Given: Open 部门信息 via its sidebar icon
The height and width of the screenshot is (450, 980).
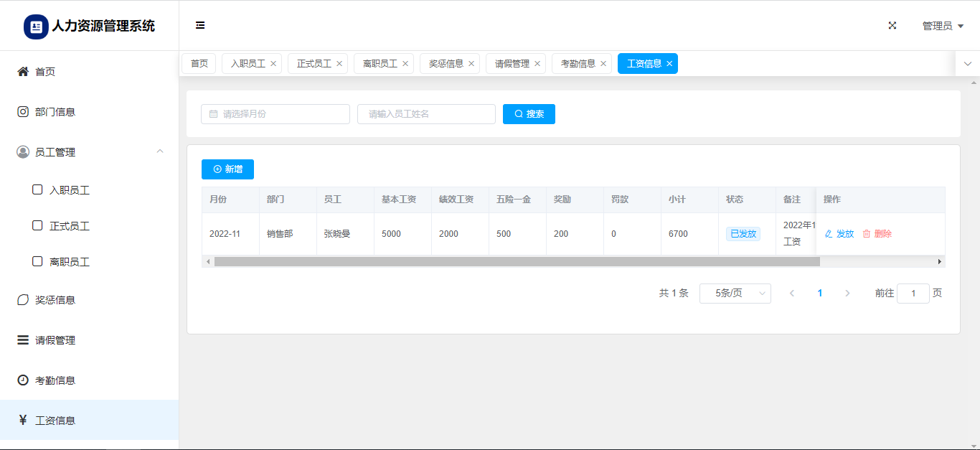Looking at the screenshot, I should point(23,112).
